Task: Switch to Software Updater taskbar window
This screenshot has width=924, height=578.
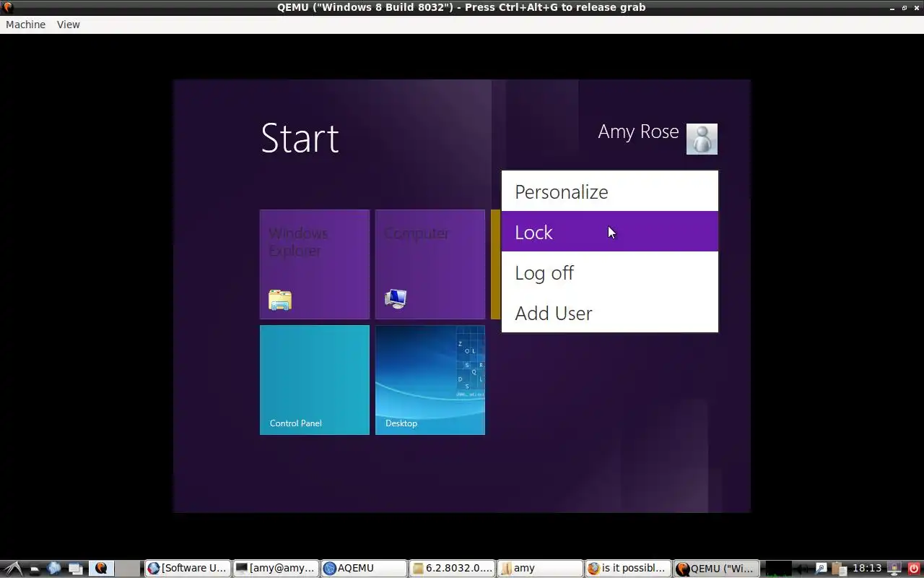Action: click(x=188, y=568)
